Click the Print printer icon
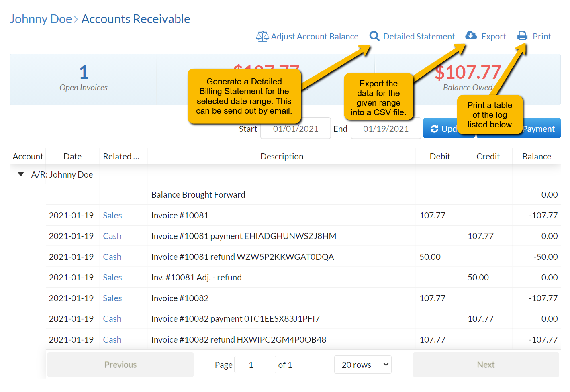 (522, 36)
